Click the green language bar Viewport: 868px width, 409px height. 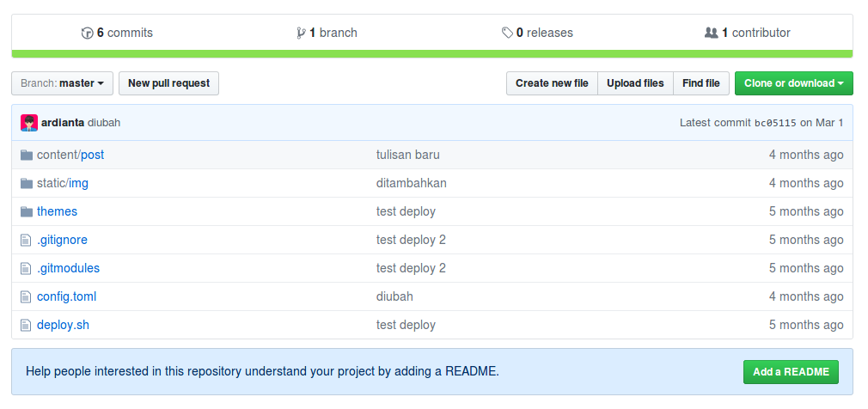pyautogui.click(x=432, y=53)
